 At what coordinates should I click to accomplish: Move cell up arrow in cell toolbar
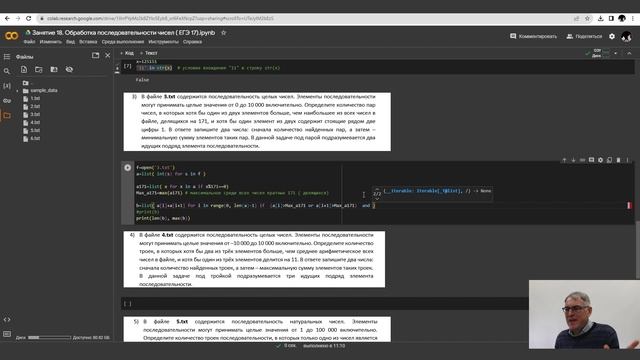(x=564, y=160)
